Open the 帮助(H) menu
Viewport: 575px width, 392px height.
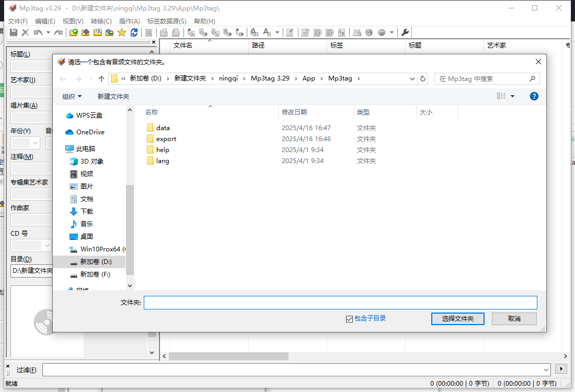[204, 21]
